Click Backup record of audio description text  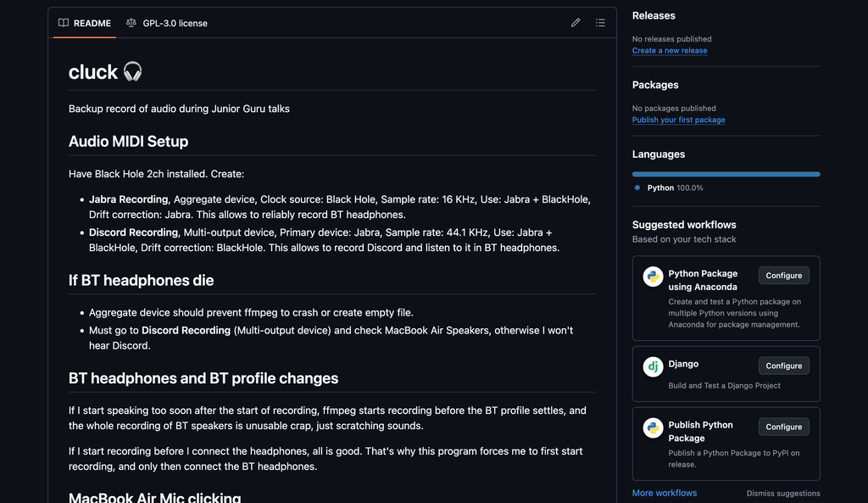click(x=179, y=109)
